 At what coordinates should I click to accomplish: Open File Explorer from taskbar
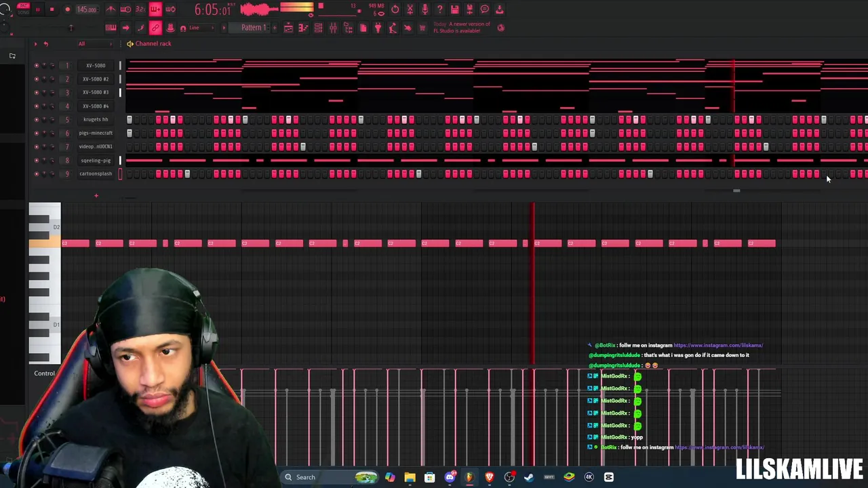click(x=410, y=477)
